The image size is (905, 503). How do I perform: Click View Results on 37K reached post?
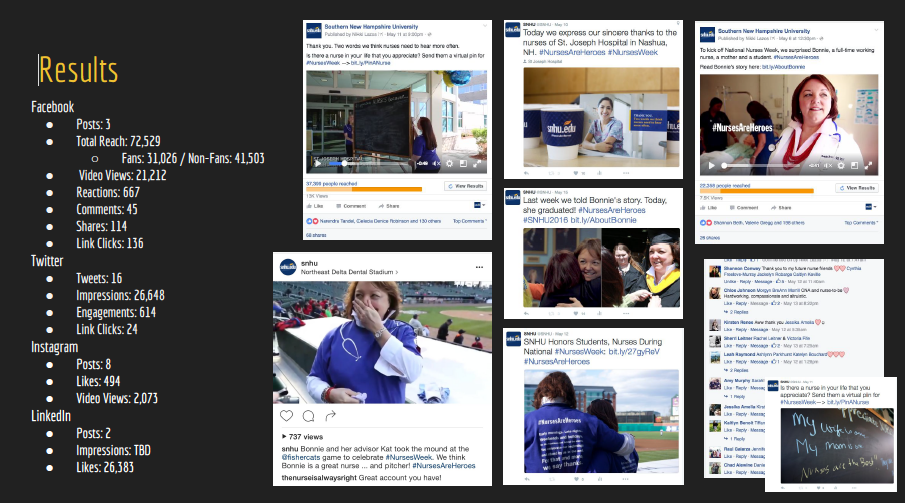[x=465, y=186]
